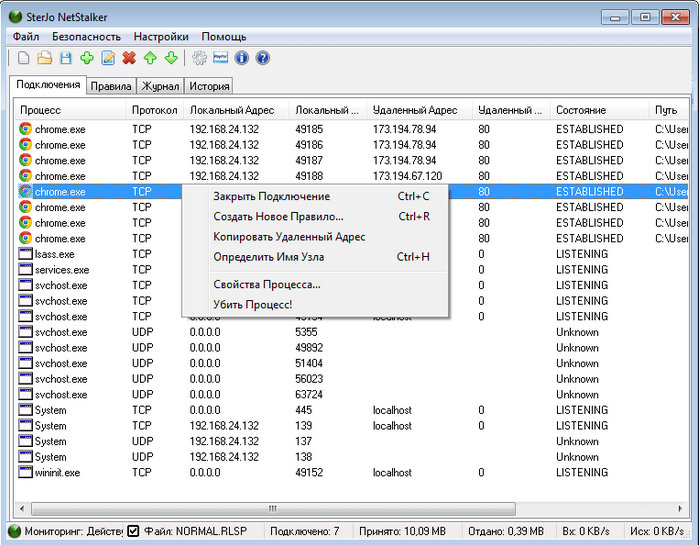Select chrome.exe row with local port 49188

[x=352, y=176]
